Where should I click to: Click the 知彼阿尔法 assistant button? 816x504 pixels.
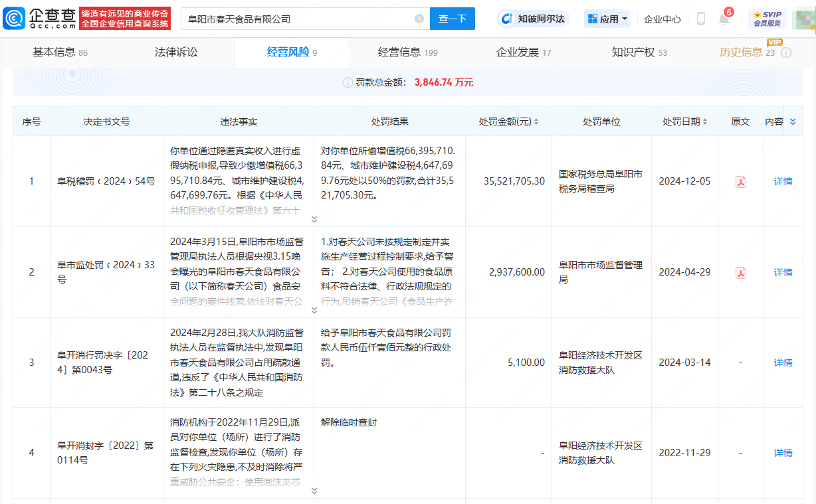534,19
